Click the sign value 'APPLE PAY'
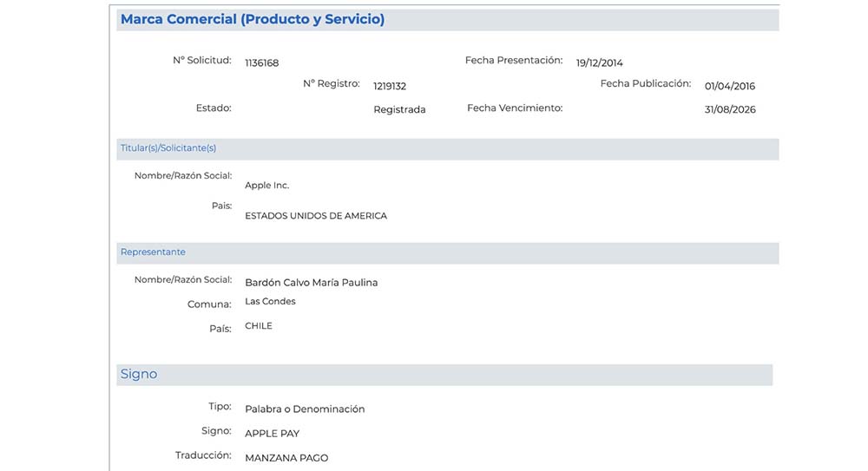The image size is (868, 471). [273, 434]
